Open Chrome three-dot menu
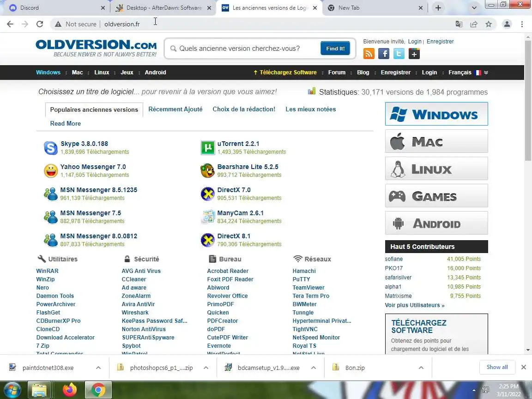This screenshot has height=399, width=532. [x=522, y=24]
